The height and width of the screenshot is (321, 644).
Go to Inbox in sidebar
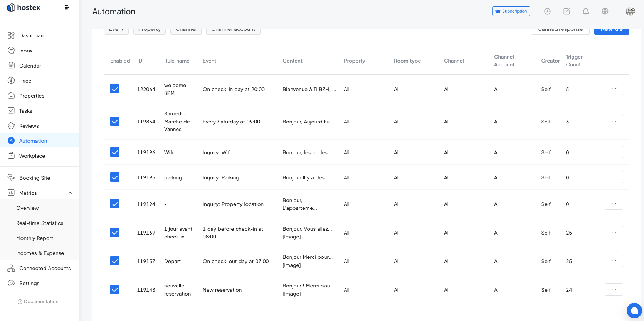(26, 51)
